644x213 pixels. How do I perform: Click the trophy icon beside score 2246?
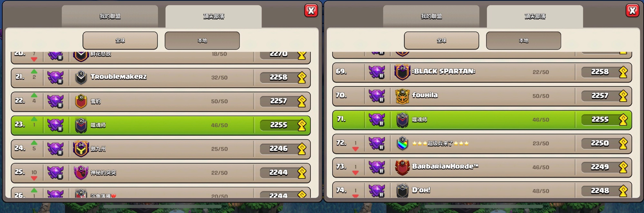tap(302, 149)
